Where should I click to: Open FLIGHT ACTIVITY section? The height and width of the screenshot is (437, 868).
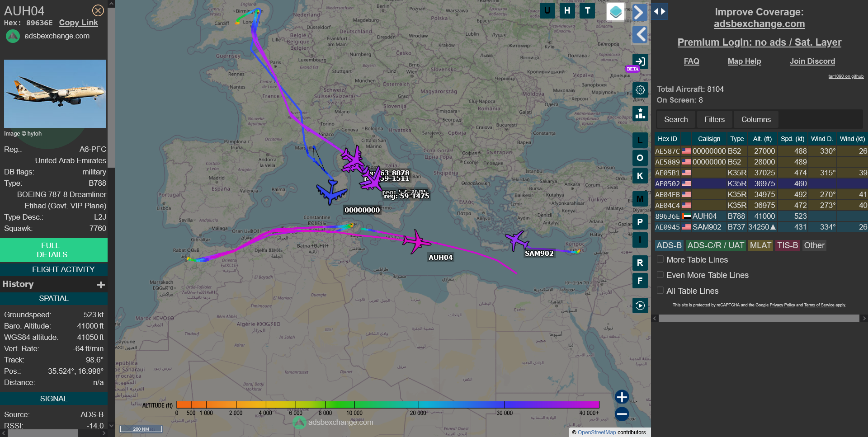(54, 269)
